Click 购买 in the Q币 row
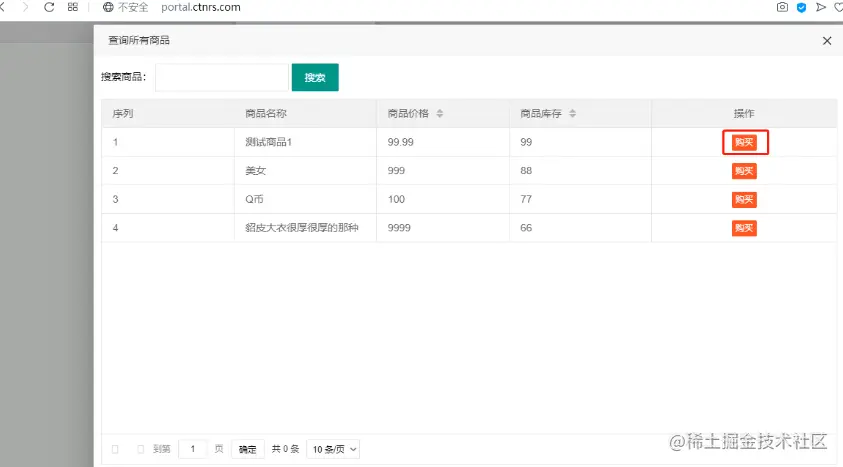This screenshot has height=467, width=843. click(744, 199)
